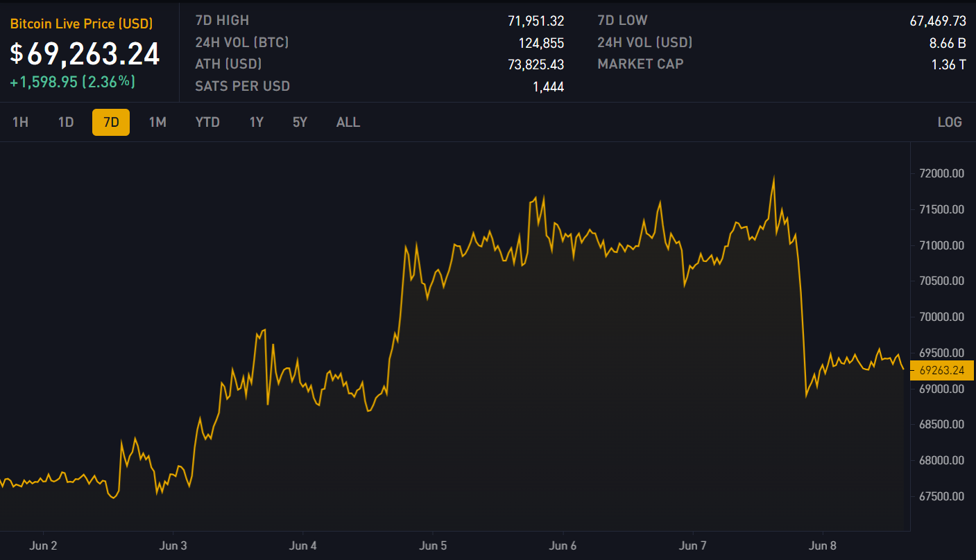Click the SATS PER USD label
Screen dimensions: 976x560
(x=243, y=87)
